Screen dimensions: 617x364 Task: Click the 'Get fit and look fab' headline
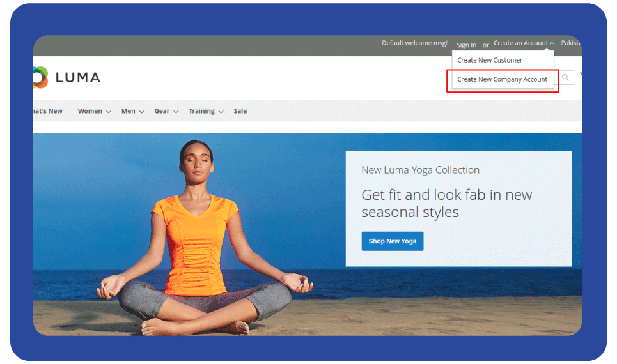[446, 203]
